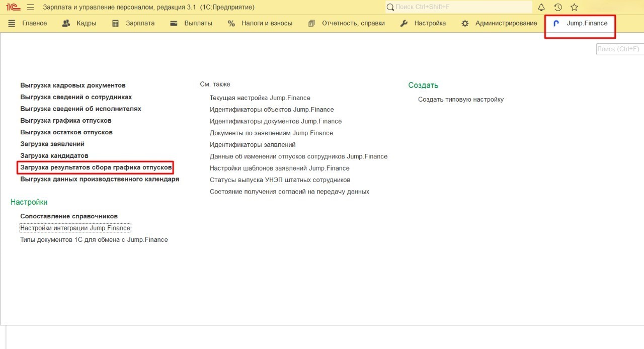Click the 1C application logo icon
Image resolution: width=644 pixels, height=349 pixels.
(x=13, y=8)
